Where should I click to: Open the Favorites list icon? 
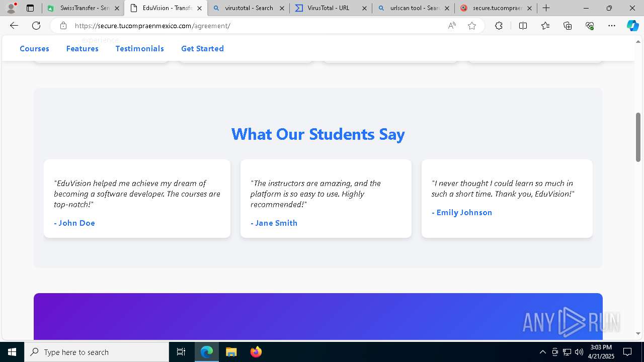[545, 26]
